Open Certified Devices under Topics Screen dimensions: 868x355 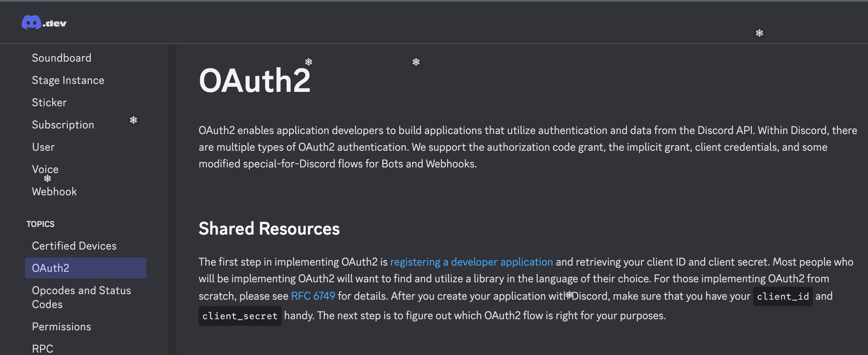[x=74, y=246]
